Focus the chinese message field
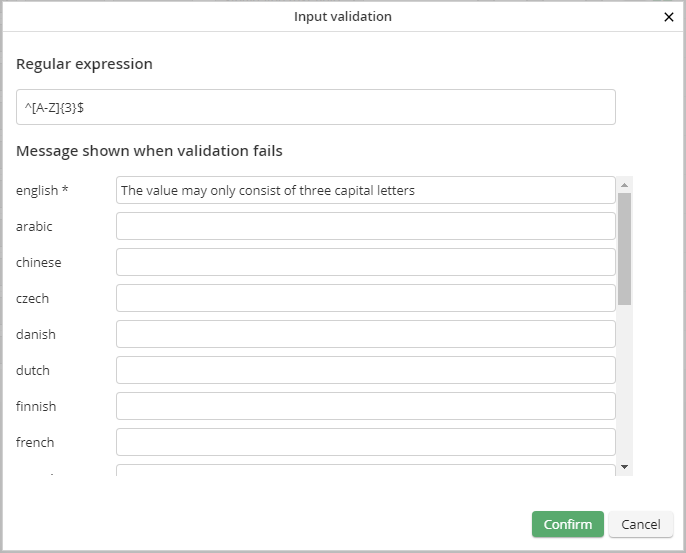Image resolution: width=686 pixels, height=553 pixels. pos(366,262)
